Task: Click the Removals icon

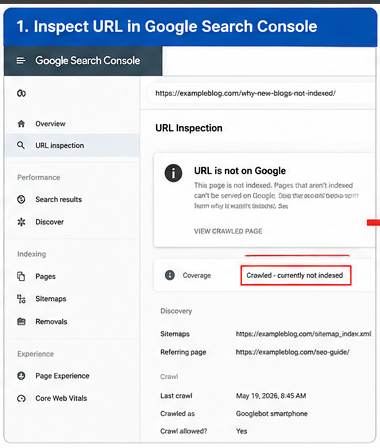Action: coord(21,322)
